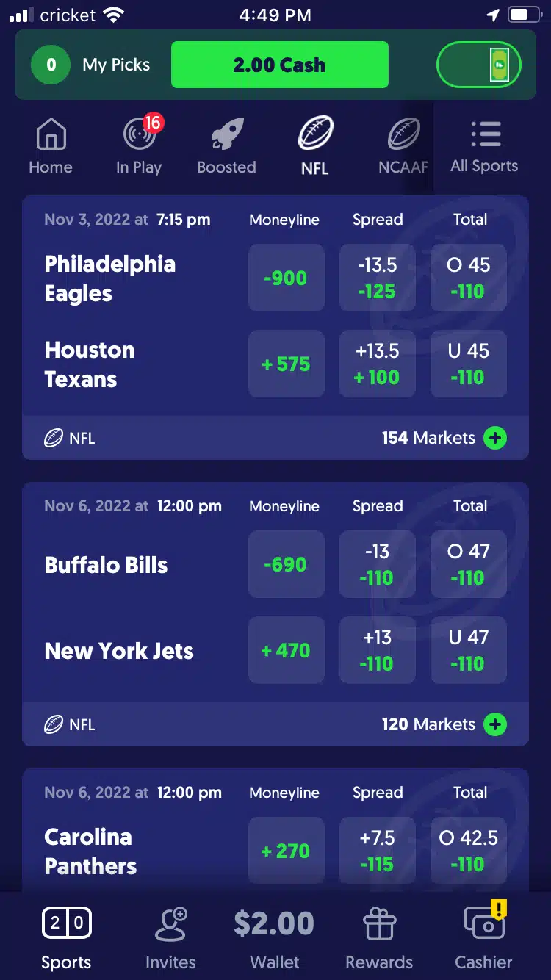Open the Home tab icon

click(x=51, y=135)
